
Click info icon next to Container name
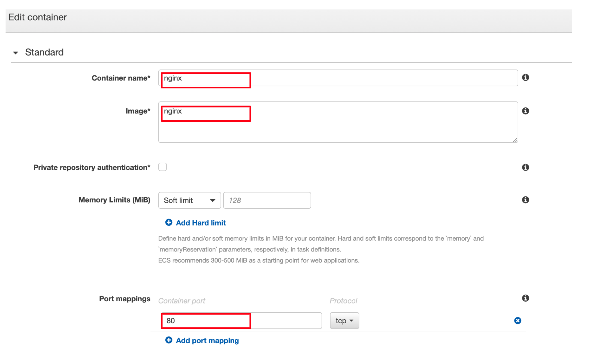[525, 78]
